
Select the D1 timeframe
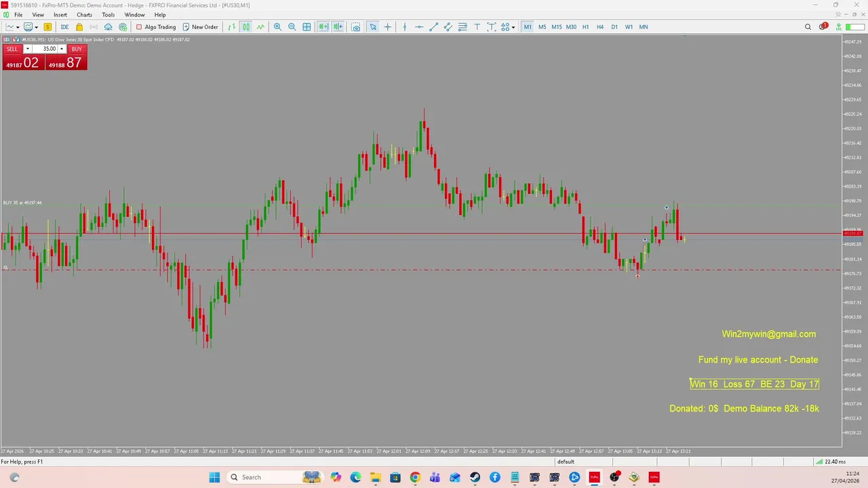click(614, 27)
